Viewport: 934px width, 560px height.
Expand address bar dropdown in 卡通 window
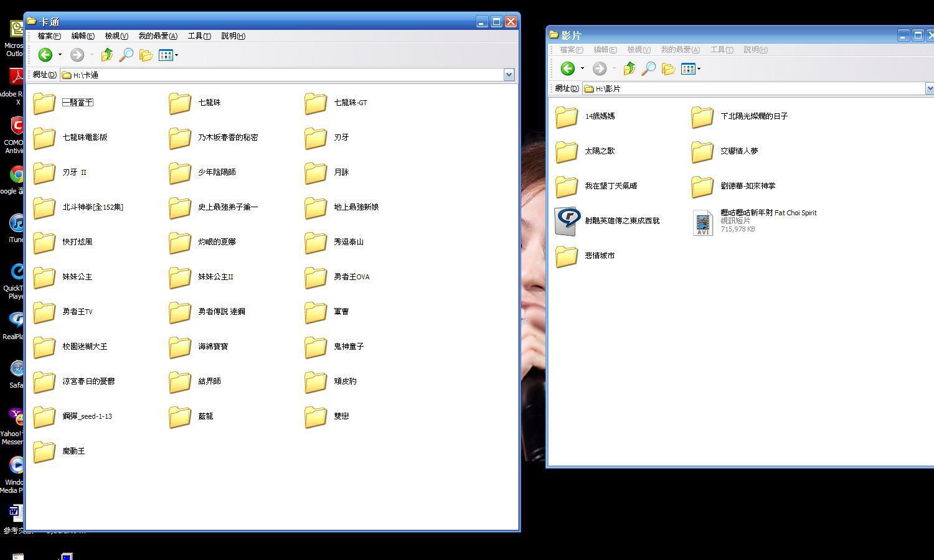click(x=509, y=75)
